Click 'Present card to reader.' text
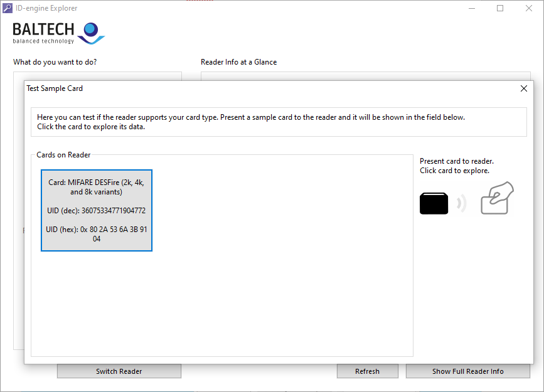The height and width of the screenshot is (392, 544). click(457, 161)
